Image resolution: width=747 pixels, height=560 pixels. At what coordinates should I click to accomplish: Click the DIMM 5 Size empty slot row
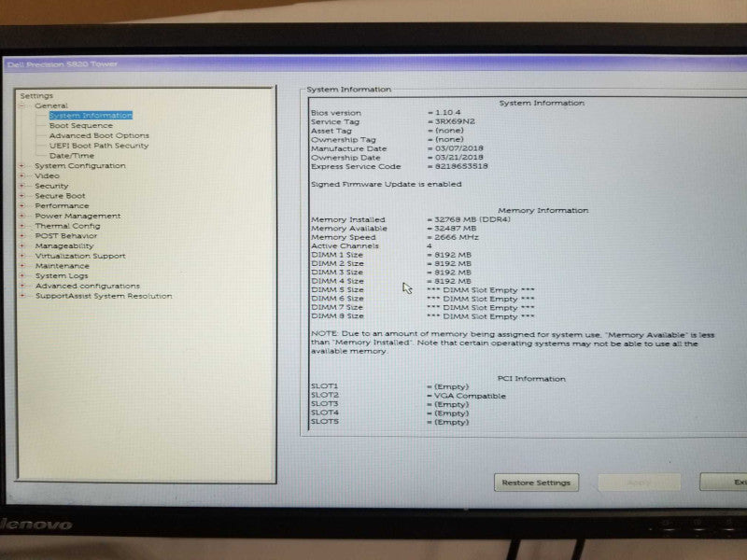click(423, 290)
